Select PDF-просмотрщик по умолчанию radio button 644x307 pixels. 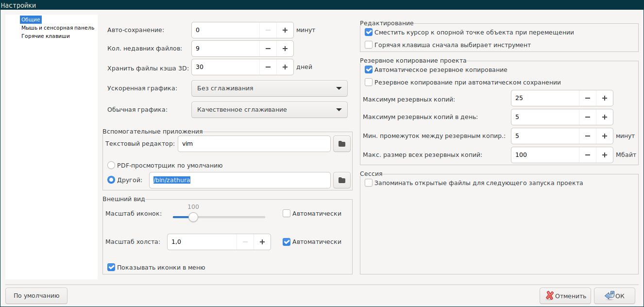111,165
